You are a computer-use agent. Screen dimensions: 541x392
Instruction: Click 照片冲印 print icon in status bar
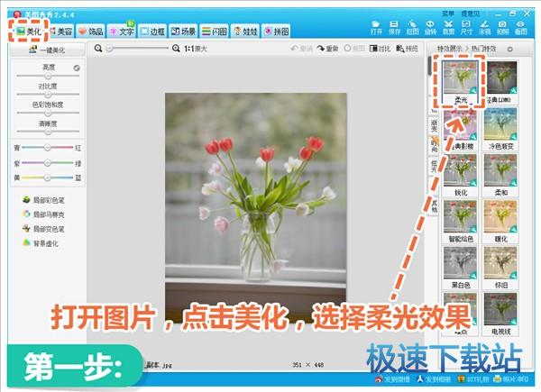point(497,379)
